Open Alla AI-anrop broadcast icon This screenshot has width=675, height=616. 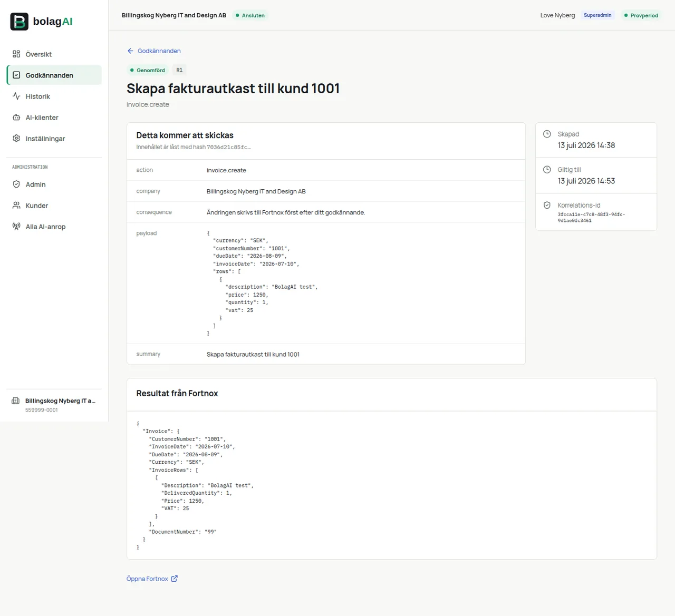16,227
